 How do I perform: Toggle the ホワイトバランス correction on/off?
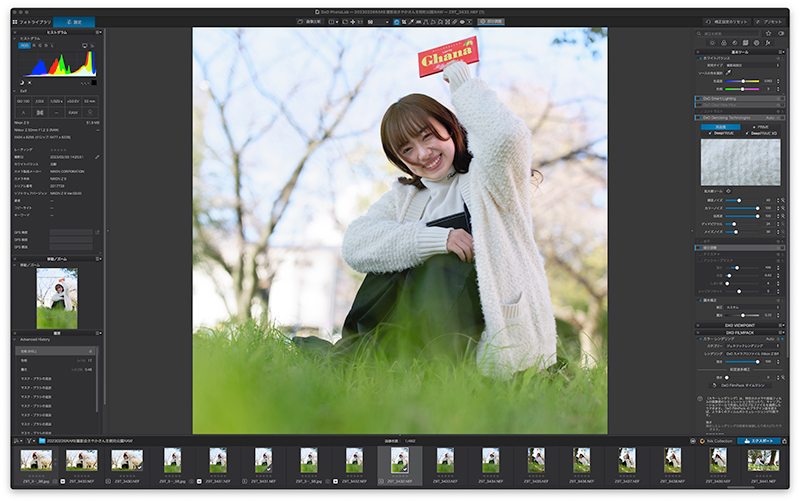click(x=701, y=59)
